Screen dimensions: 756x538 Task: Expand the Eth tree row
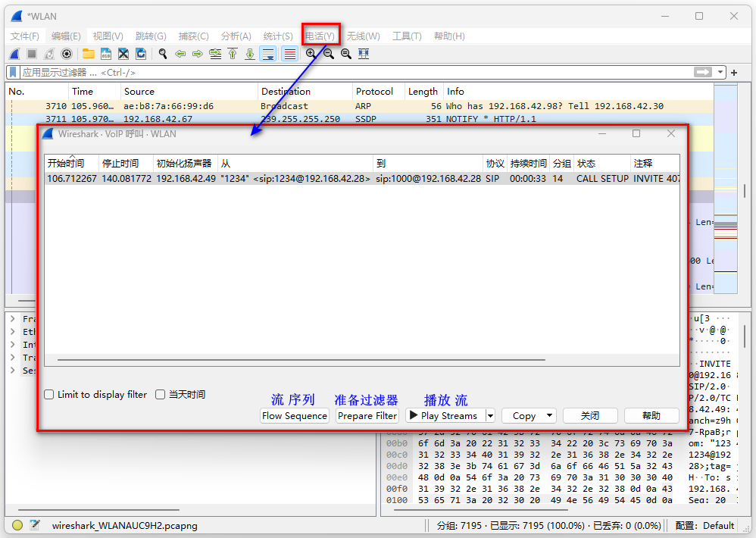click(x=13, y=332)
